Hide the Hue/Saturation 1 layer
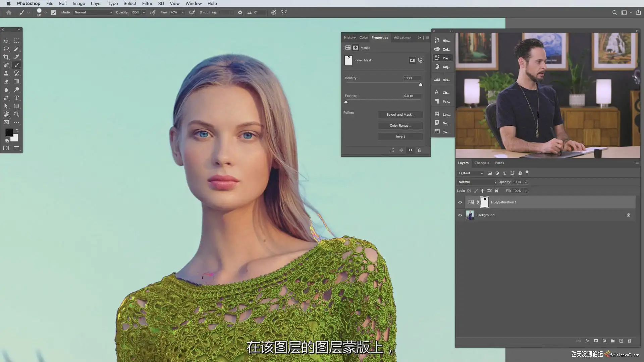 pyautogui.click(x=460, y=202)
